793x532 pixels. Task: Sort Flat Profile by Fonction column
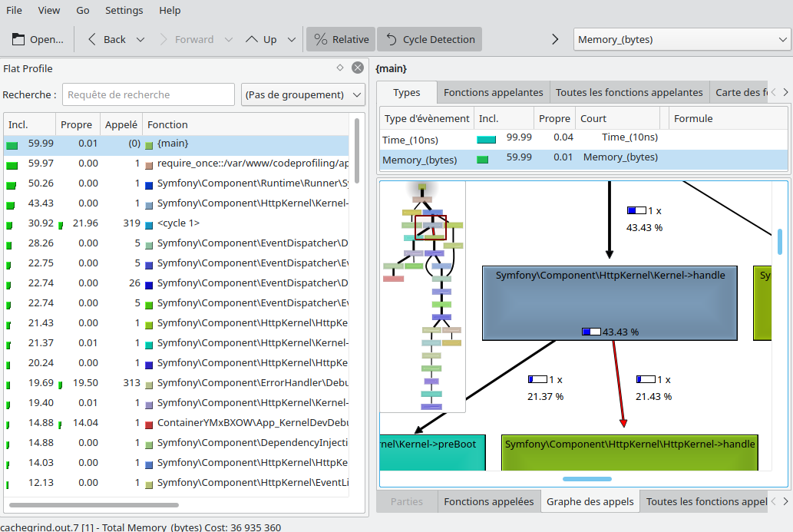click(x=246, y=124)
